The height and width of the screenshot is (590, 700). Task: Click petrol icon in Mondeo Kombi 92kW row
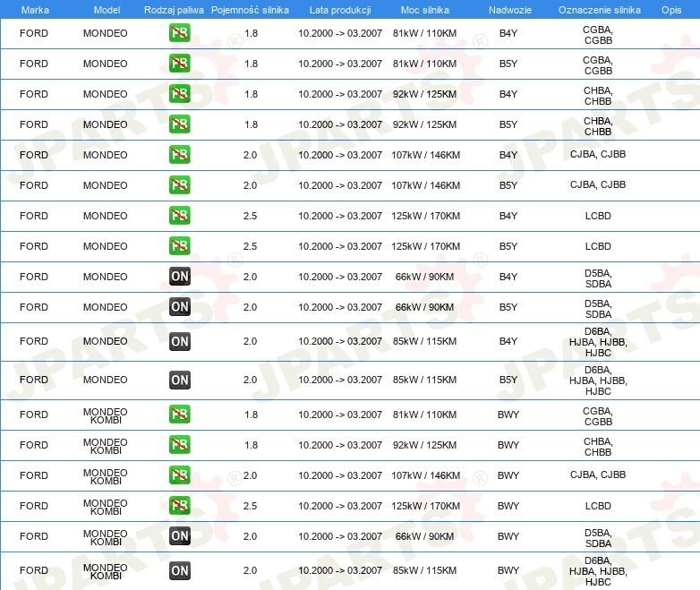click(x=179, y=444)
